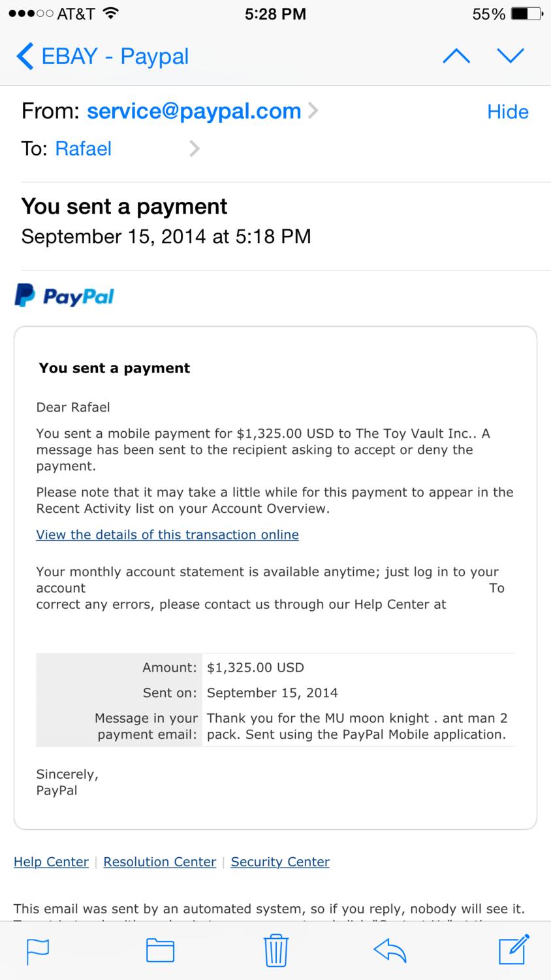Screen dimensions: 551x980
Task: Tap the PayPal logo in email
Action: point(65,296)
